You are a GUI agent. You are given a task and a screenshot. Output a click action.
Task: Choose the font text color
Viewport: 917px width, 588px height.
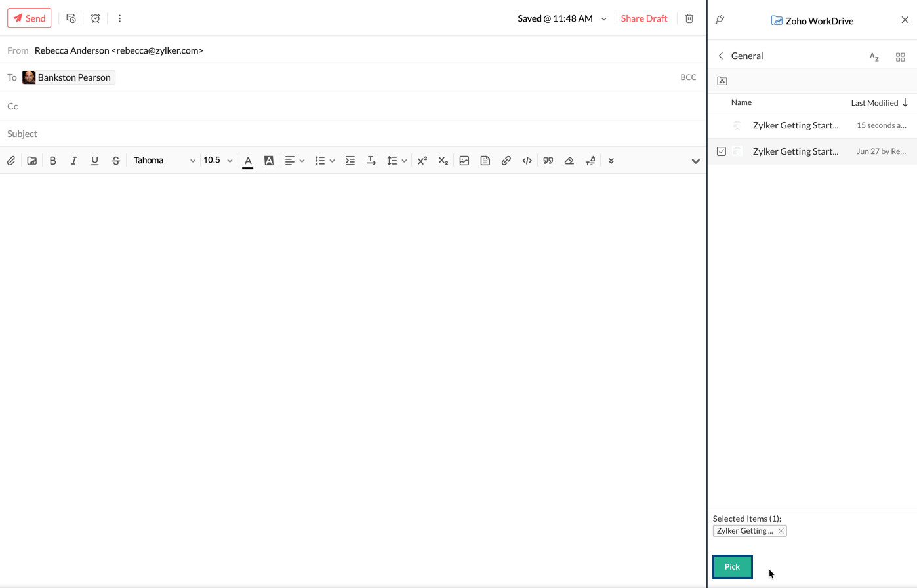(x=248, y=161)
